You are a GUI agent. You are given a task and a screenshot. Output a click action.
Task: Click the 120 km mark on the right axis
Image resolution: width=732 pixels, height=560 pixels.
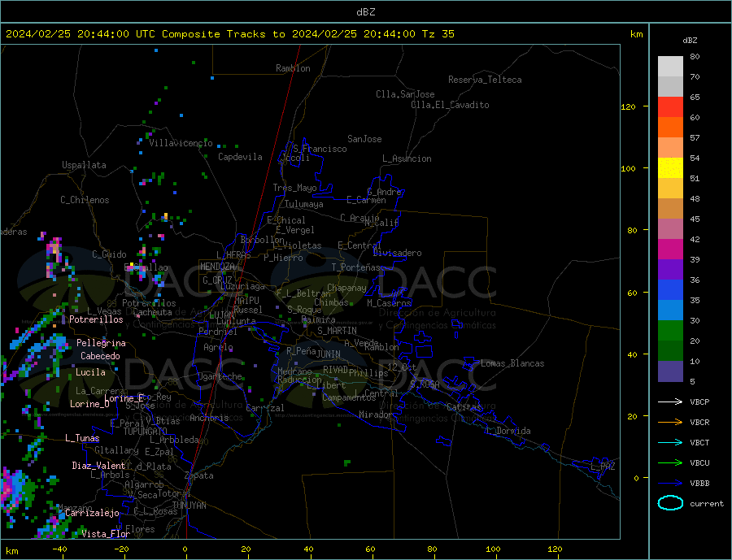point(628,106)
